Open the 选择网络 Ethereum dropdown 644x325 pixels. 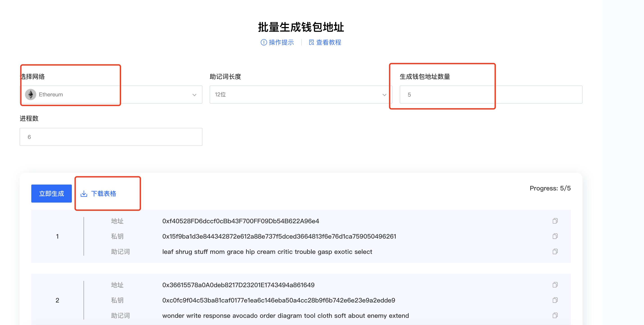[111, 95]
